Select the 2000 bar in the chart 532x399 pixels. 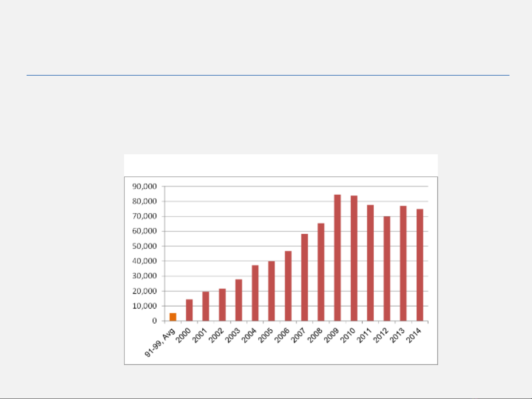click(189, 310)
